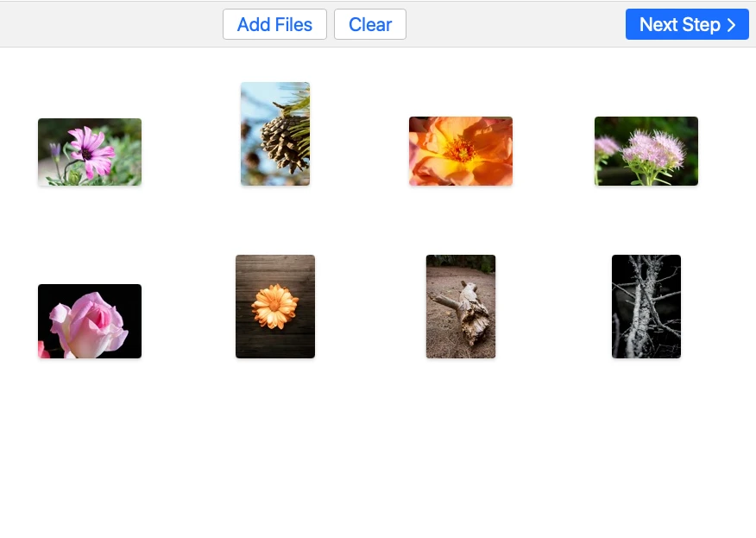The height and width of the screenshot is (538, 756).
Task: Proceed by clicking Next Step
Action: (687, 24)
